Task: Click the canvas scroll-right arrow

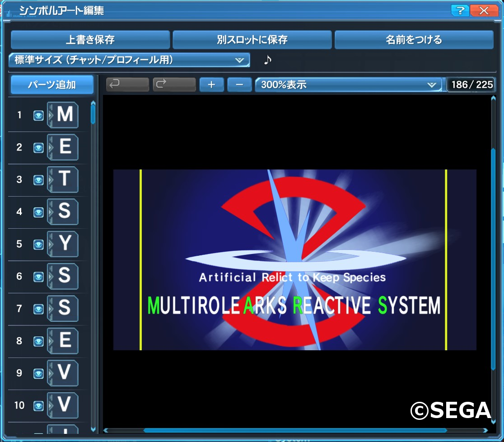Action: tap(485, 430)
